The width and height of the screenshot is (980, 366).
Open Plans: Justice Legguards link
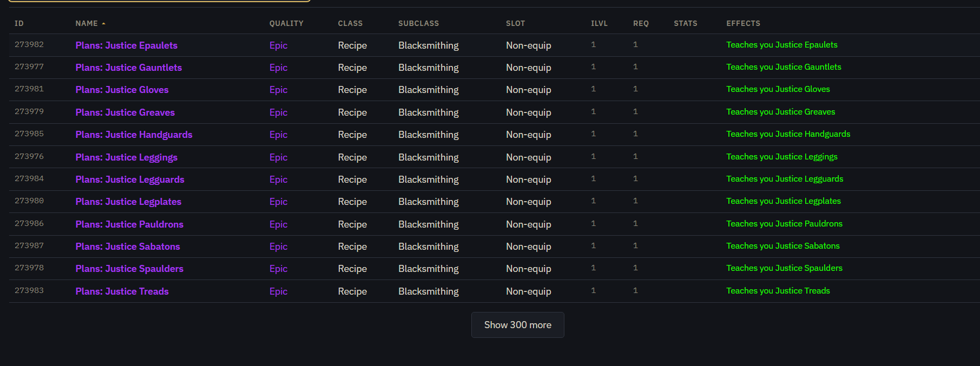[130, 179]
